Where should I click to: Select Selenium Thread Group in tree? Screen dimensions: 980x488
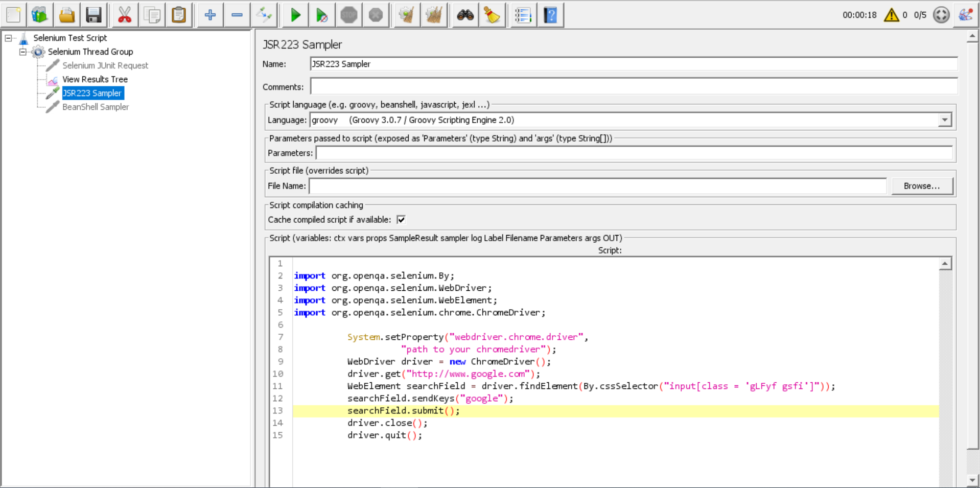point(90,52)
